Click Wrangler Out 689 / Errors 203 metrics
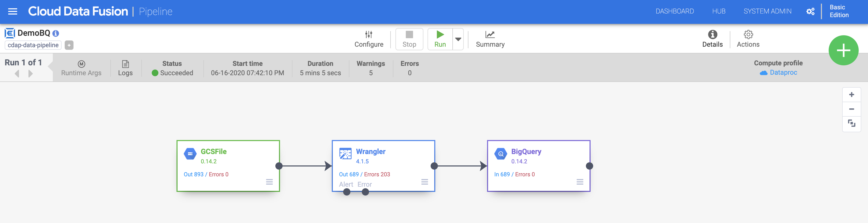The width and height of the screenshot is (868, 223). [364, 175]
